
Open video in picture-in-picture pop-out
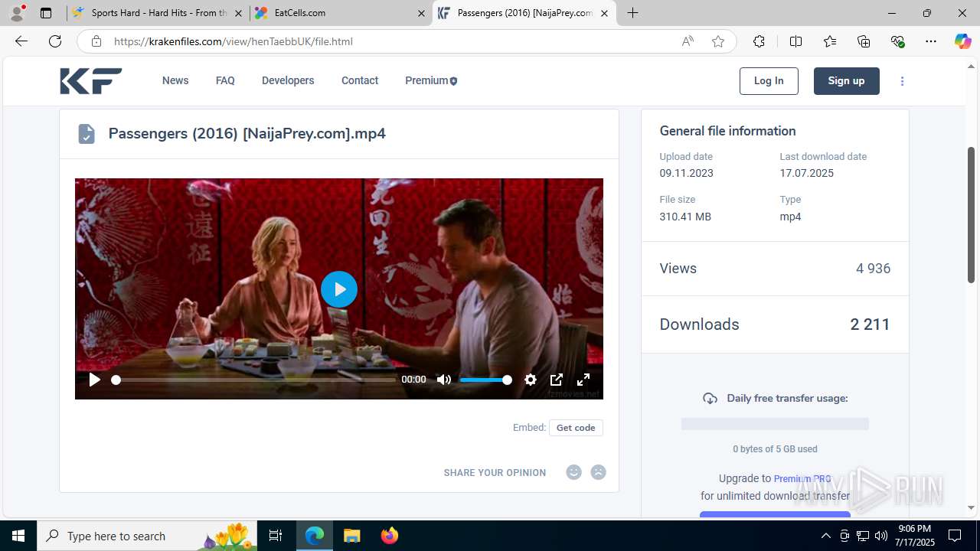click(557, 380)
